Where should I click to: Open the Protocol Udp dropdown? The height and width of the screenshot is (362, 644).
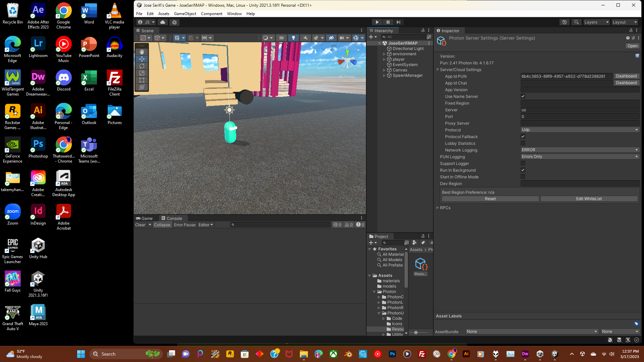pyautogui.click(x=580, y=130)
